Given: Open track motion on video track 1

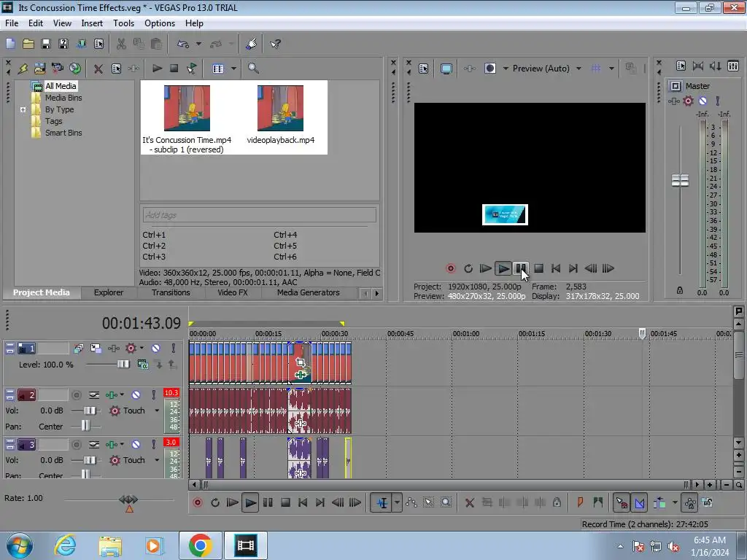Looking at the screenshot, I should click(96, 348).
